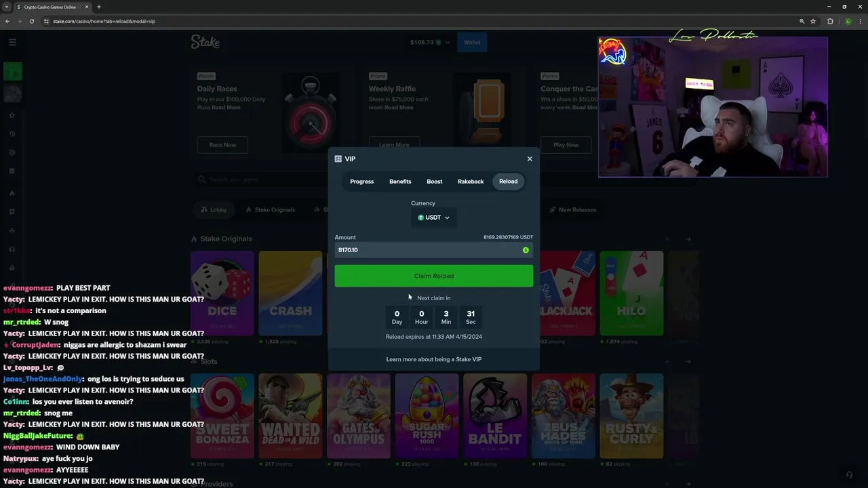Select the Lobby category tab
This screenshot has height=488, width=868.
[214, 209]
